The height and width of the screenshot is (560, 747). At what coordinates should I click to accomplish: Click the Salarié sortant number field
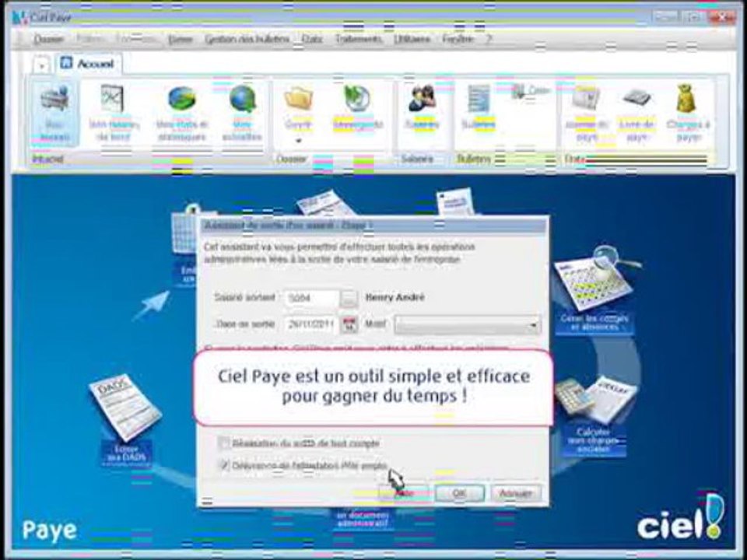point(311,299)
